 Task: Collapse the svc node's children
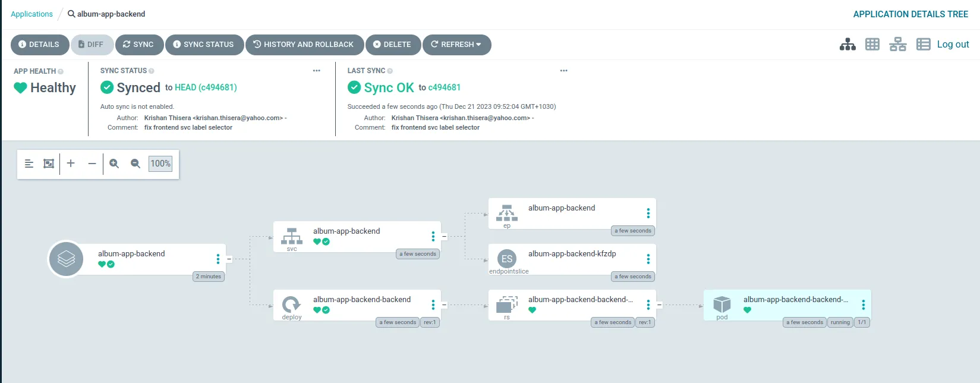(x=444, y=236)
